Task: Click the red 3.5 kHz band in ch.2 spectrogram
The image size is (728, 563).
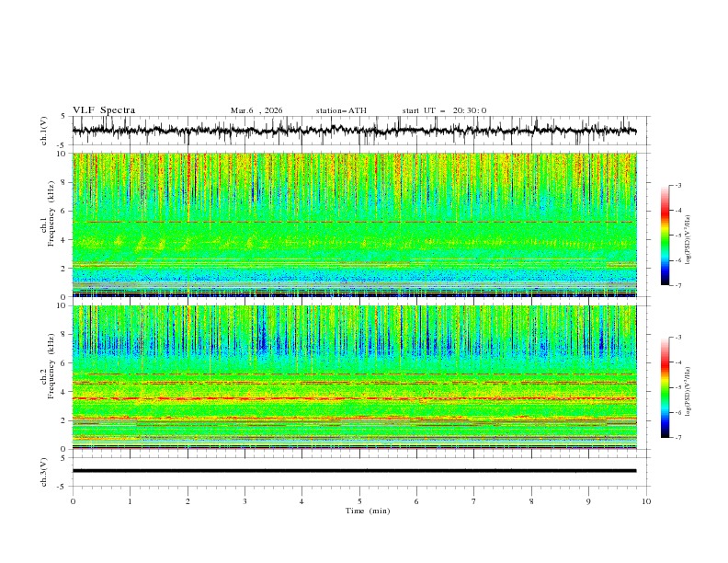Action: click(x=354, y=398)
